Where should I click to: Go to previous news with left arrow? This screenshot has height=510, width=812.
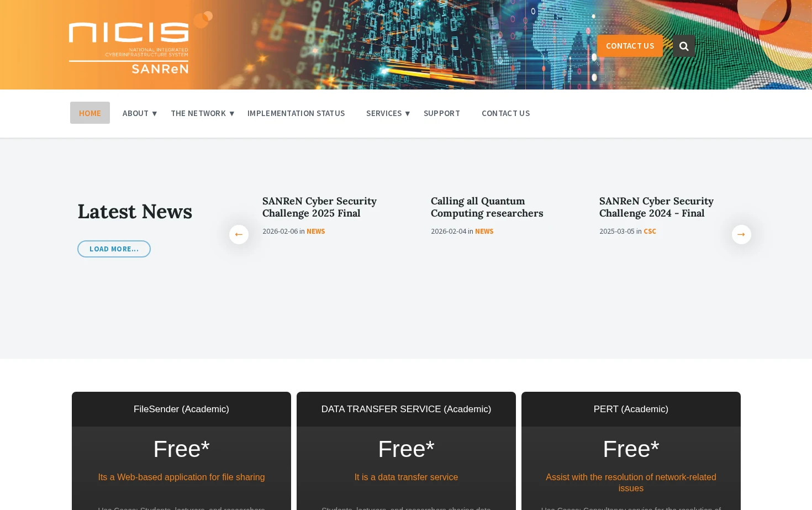(239, 234)
